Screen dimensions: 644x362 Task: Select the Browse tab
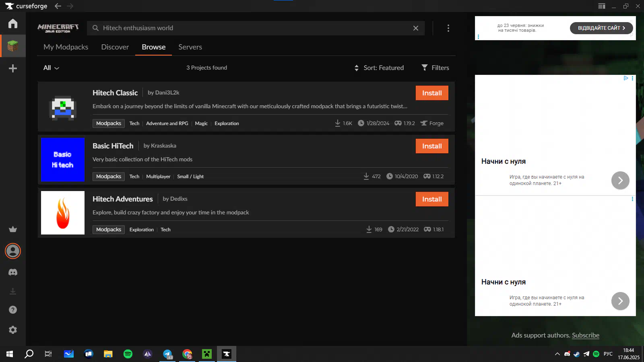click(x=154, y=47)
